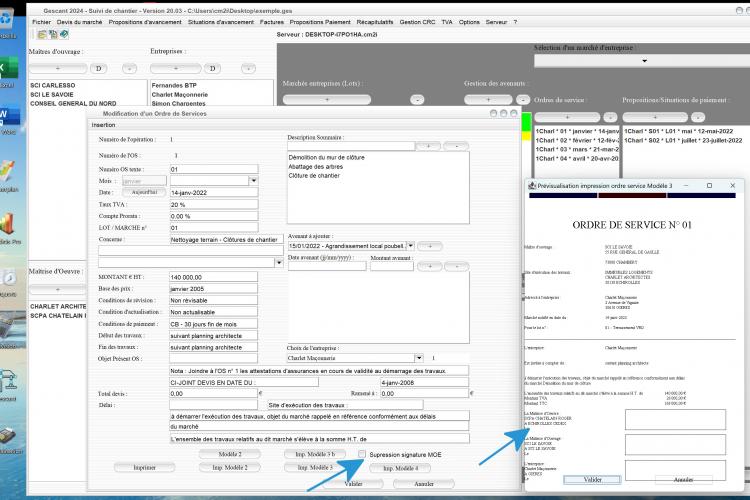
Task: Click the Numéro OS texte field
Action: [x=214, y=169]
